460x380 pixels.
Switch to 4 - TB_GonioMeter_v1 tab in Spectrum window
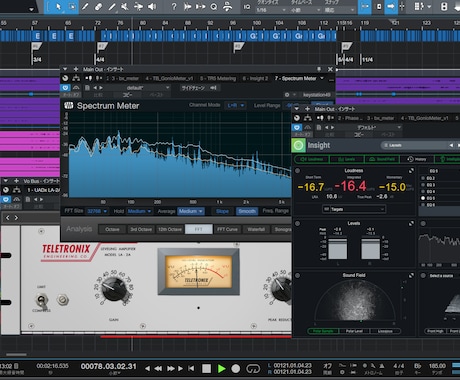pos(169,78)
